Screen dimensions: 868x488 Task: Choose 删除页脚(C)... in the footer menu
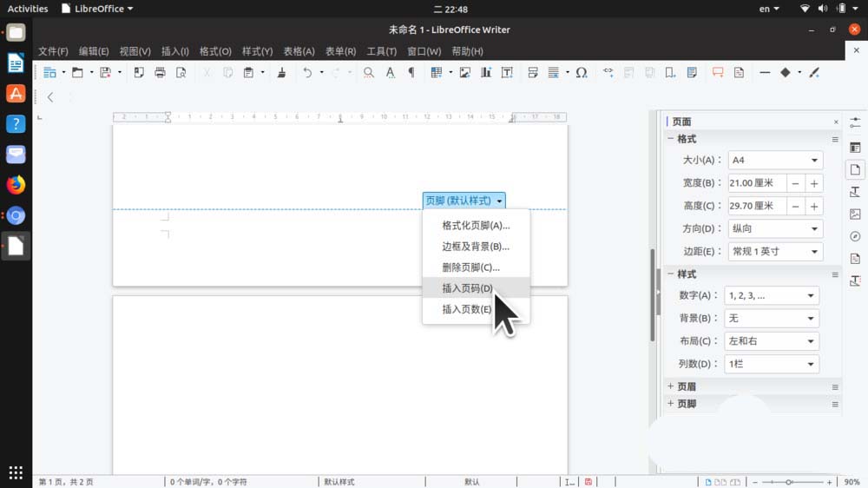tap(470, 267)
